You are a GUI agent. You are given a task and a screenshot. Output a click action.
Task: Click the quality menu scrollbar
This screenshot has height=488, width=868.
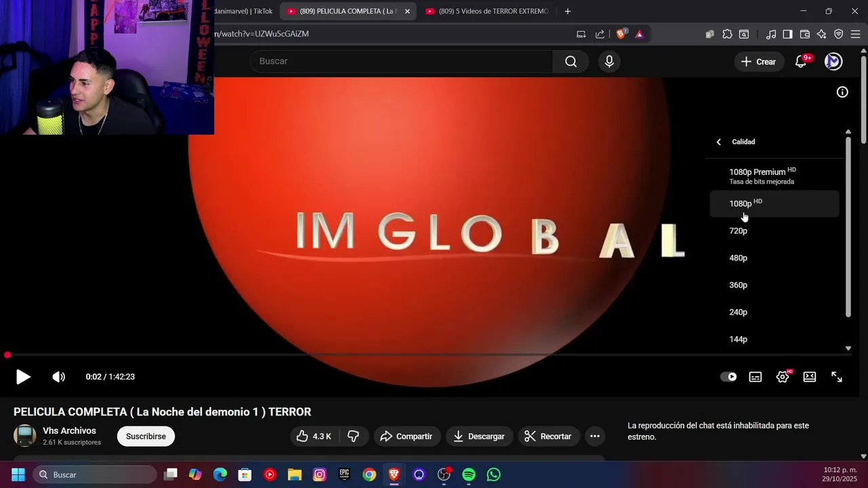coord(848,227)
